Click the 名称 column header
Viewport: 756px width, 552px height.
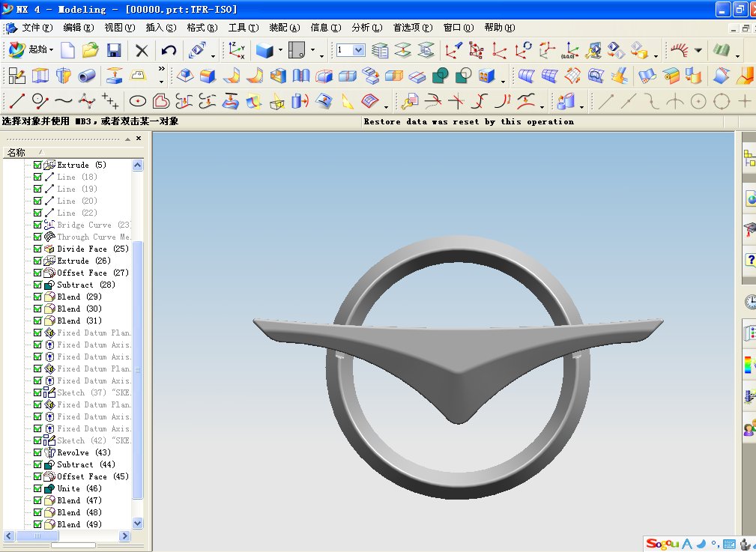pos(73,152)
